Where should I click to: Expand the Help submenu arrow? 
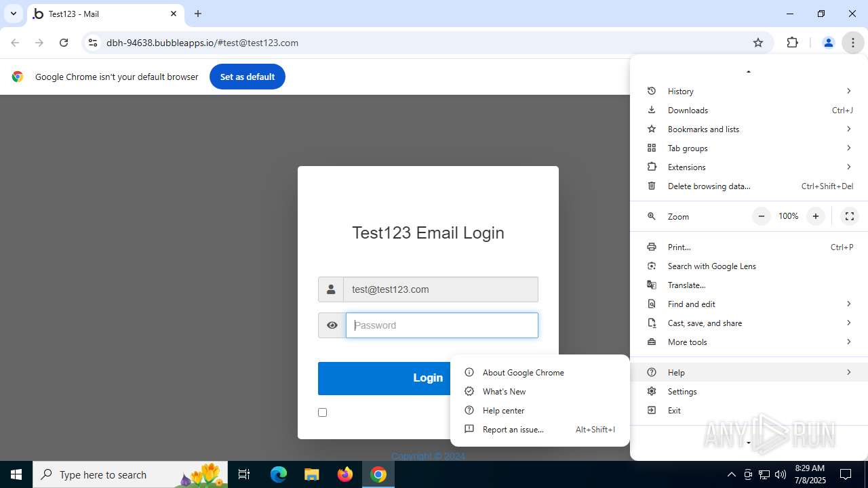tap(848, 372)
